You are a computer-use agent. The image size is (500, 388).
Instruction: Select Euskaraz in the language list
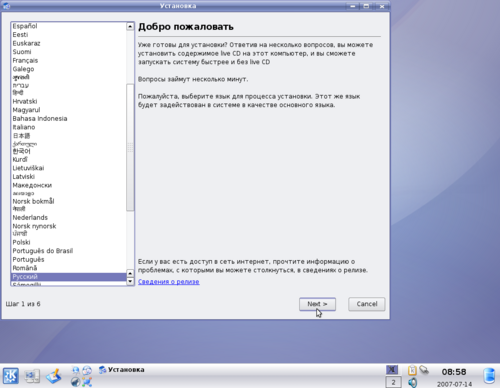[x=69, y=43]
